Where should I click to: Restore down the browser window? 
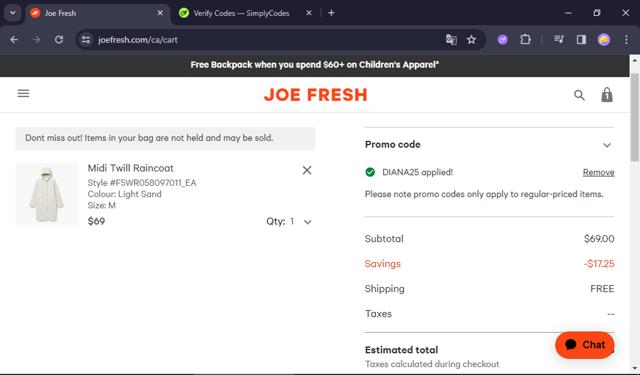597,13
